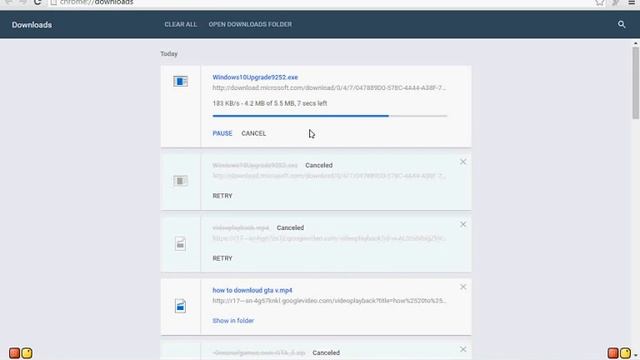Click the googlevideo URL of gta v.mp4
This screenshot has height=360, width=640.
click(x=329, y=301)
